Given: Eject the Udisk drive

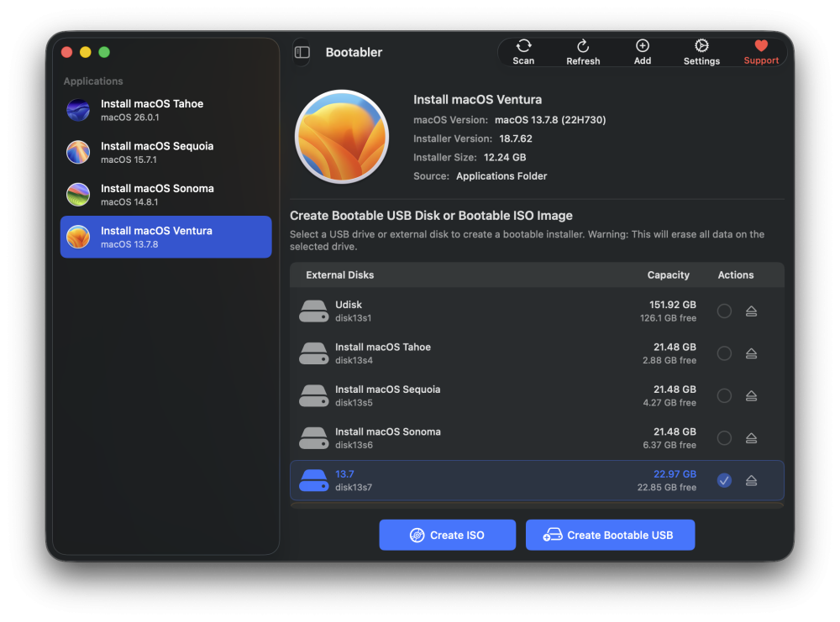Looking at the screenshot, I should coord(751,311).
